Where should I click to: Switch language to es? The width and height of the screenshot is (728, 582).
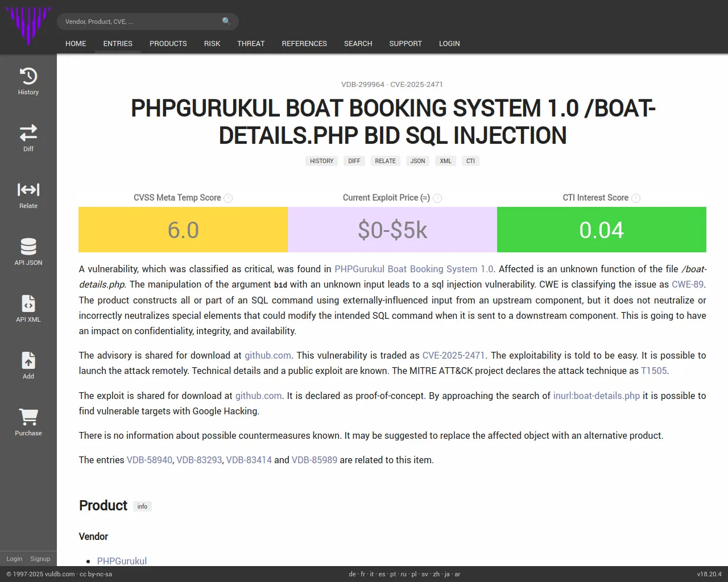[382, 574]
